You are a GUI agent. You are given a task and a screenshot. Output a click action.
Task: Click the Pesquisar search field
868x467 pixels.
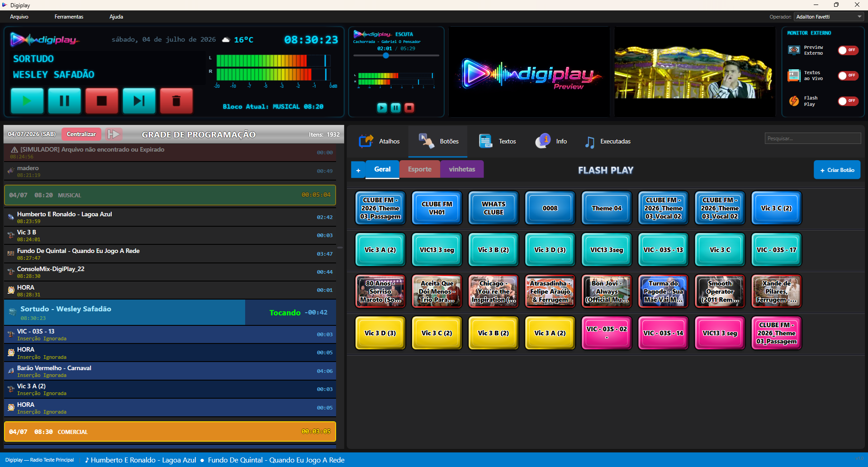tap(812, 138)
